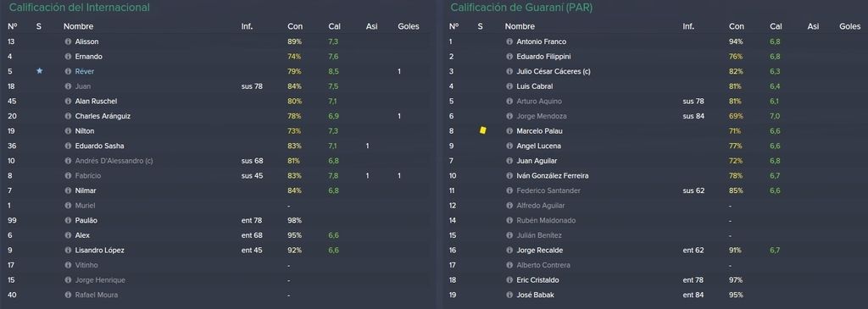Screen dimensions: 868x309
Task: Select Eduardo Sasha's name
Action: pos(99,146)
